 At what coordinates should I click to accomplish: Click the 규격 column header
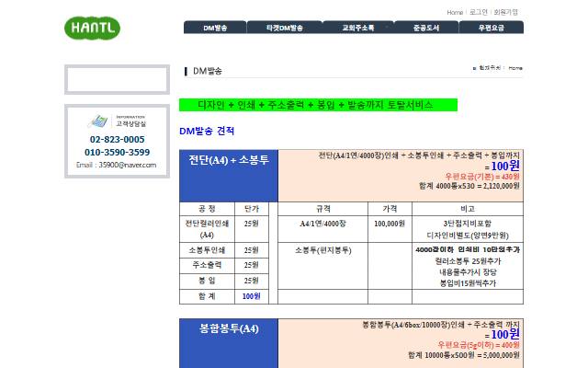tap(322, 209)
